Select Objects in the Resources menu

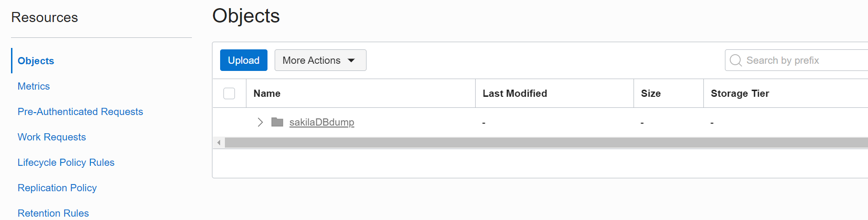coord(36,61)
